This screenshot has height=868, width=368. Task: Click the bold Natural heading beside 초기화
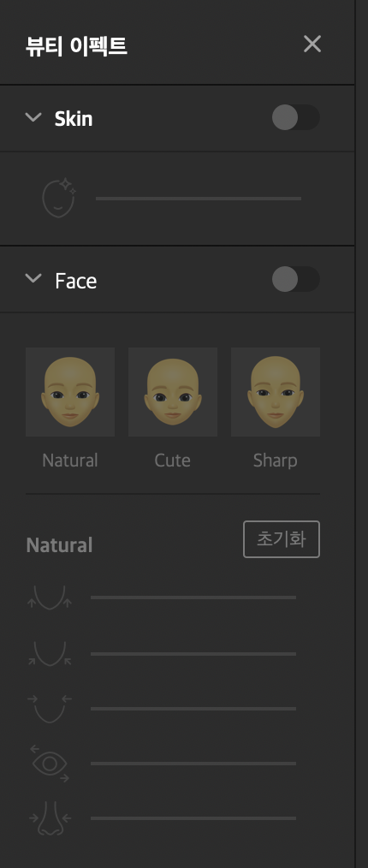[59, 545]
